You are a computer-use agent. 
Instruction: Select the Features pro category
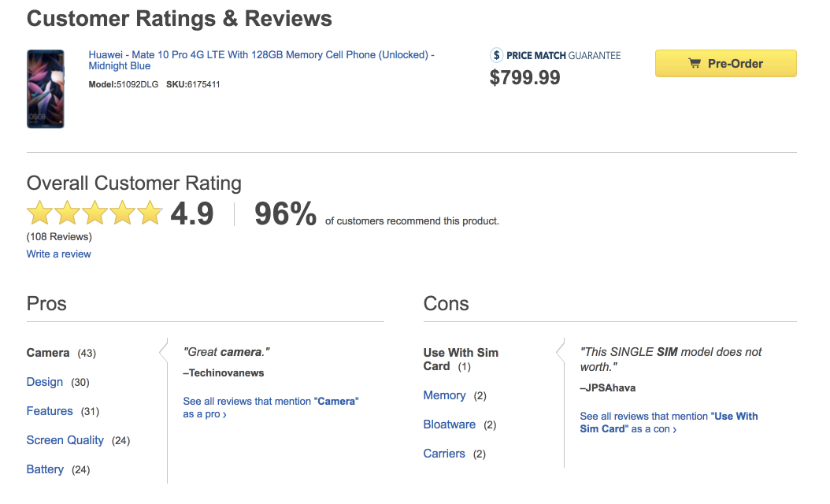(x=50, y=411)
